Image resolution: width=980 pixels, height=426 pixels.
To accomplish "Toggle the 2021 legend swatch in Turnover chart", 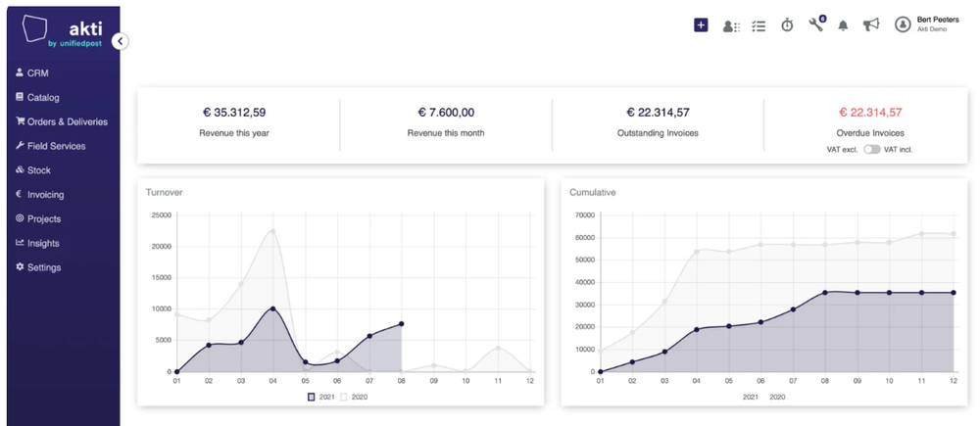I will pos(312,397).
